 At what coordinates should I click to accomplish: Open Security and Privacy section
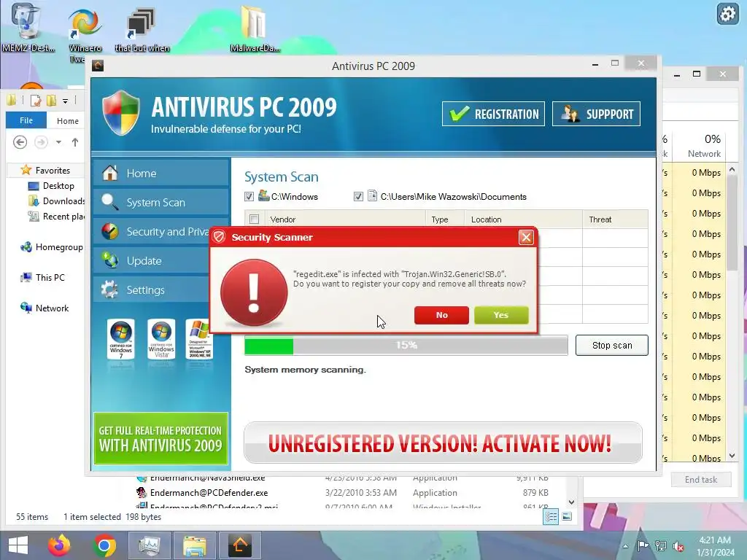pyautogui.click(x=152, y=231)
